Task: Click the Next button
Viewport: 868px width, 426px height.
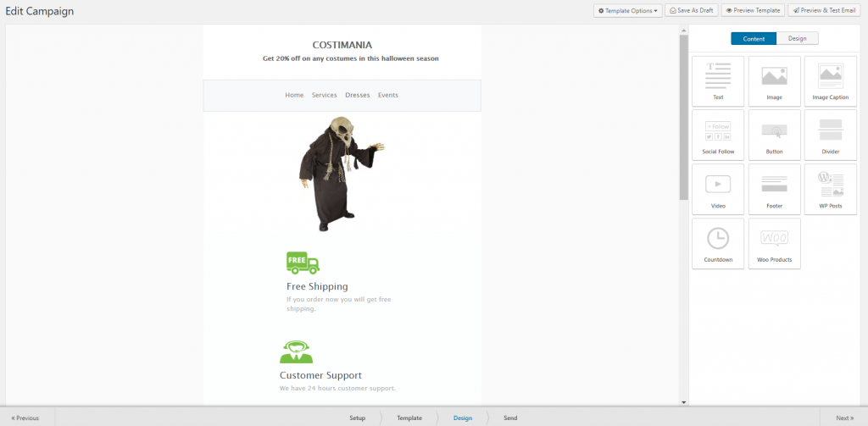Action: 844,418
